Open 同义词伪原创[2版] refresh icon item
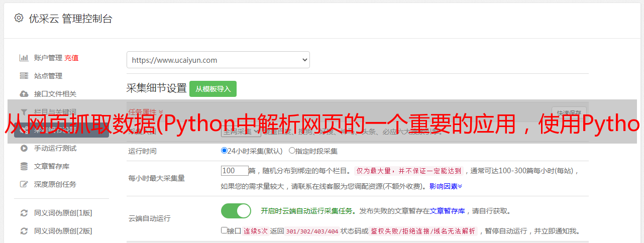Viewport: 644px width, 243px height. pyautogui.click(x=24, y=231)
